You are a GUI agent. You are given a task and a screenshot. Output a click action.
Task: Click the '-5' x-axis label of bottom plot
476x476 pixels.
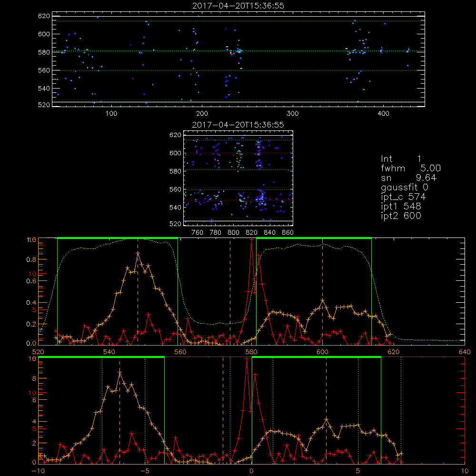(145, 471)
